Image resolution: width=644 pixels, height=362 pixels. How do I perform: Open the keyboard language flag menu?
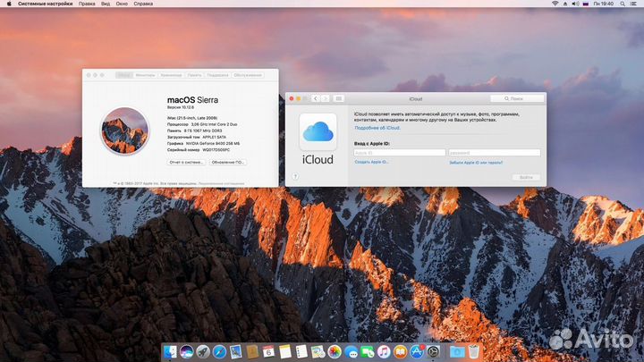coord(586,4)
